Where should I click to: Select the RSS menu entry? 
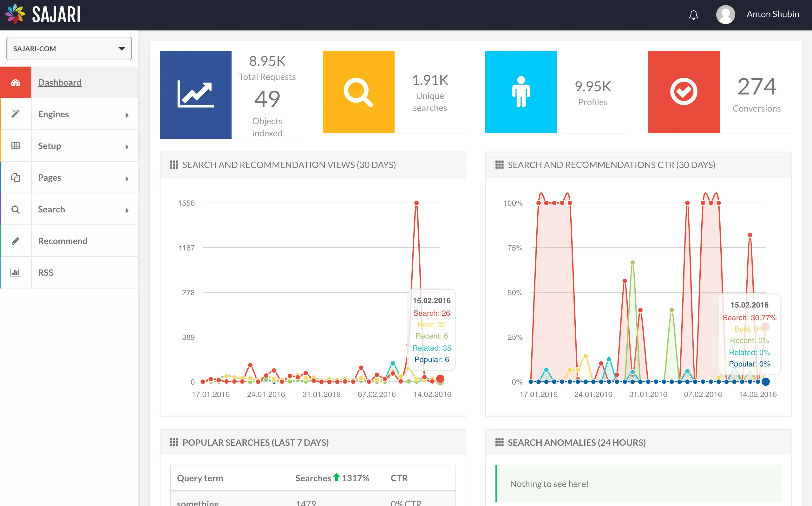(x=46, y=272)
